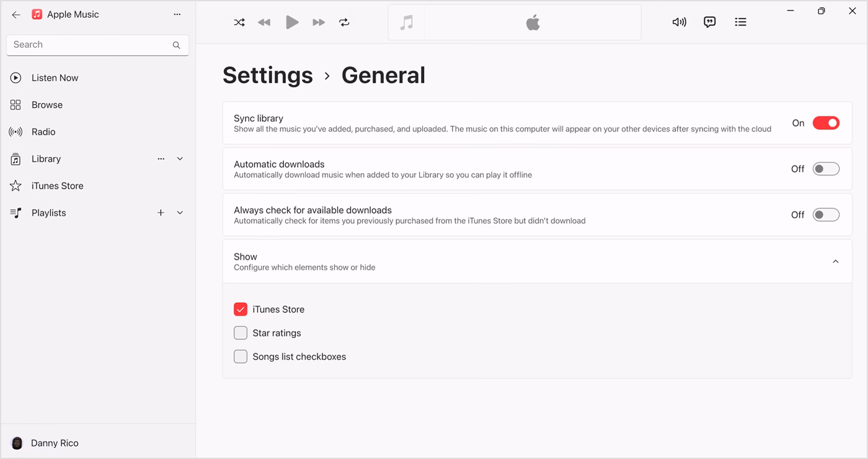The height and width of the screenshot is (459, 868).
Task: Click the repeat icon in the toolbar
Action: point(345,22)
